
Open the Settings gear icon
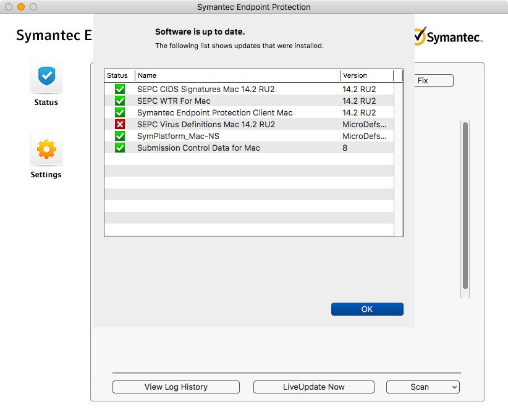46,149
